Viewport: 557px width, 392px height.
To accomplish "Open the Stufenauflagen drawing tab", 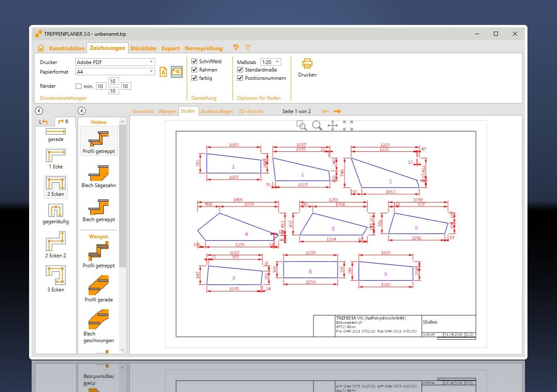I will 217,111.
